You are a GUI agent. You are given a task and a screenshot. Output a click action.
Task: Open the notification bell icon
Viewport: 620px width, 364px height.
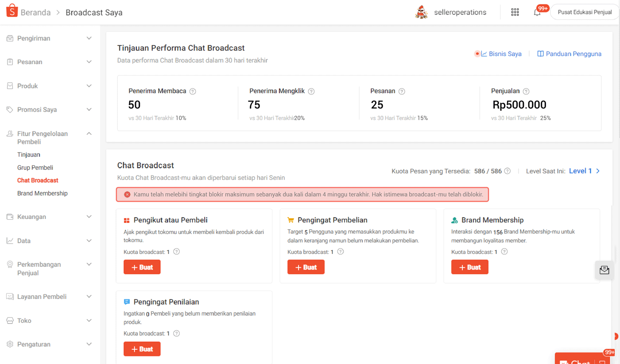537,12
